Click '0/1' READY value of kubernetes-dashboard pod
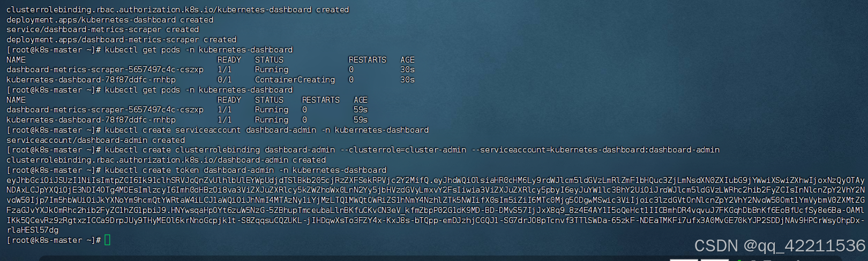Image resolution: width=868 pixels, height=261 pixels. tap(225, 80)
